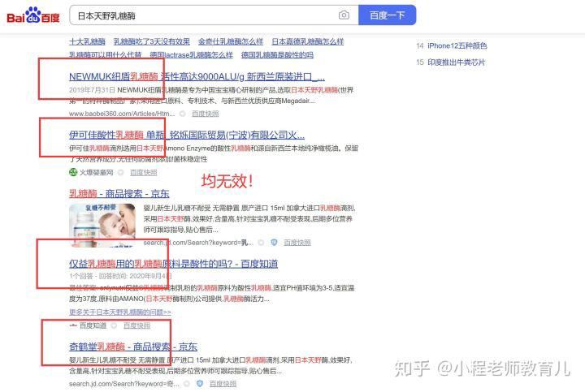Open 百度快照 next to 百度知道
This screenshot has height=392, width=585.
tap(137, 325)
